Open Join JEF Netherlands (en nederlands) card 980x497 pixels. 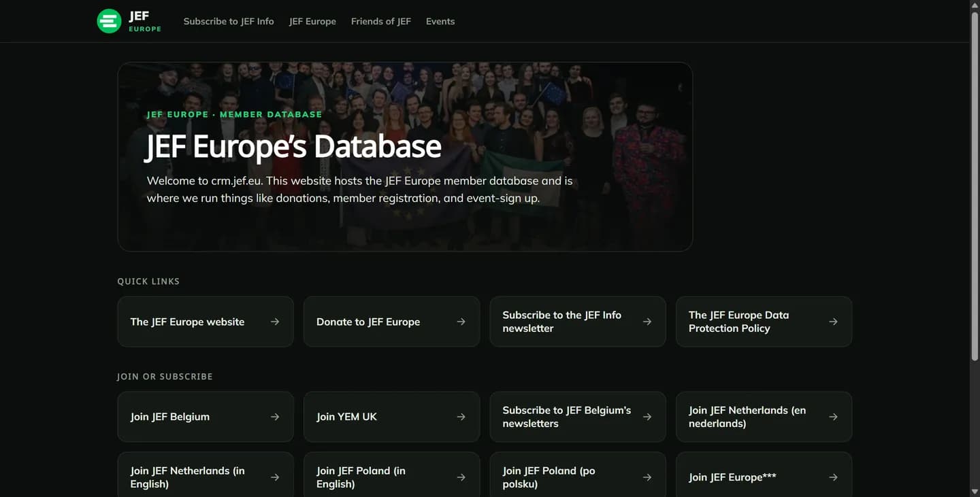764,417
